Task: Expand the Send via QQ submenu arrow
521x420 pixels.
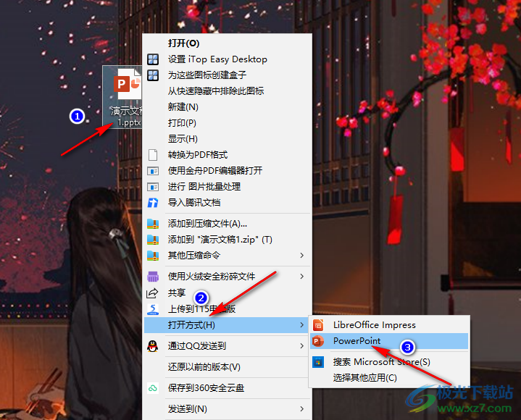Action: coord(301,346)
